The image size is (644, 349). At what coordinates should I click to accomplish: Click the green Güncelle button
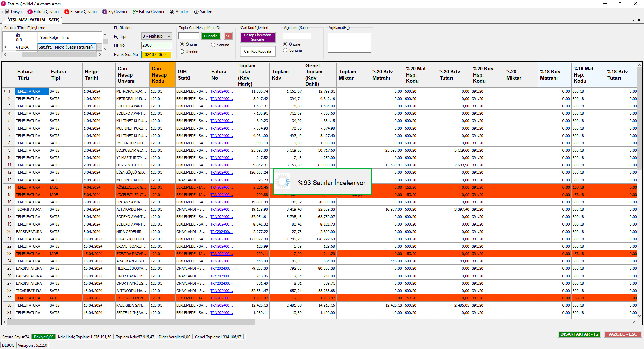211,36
